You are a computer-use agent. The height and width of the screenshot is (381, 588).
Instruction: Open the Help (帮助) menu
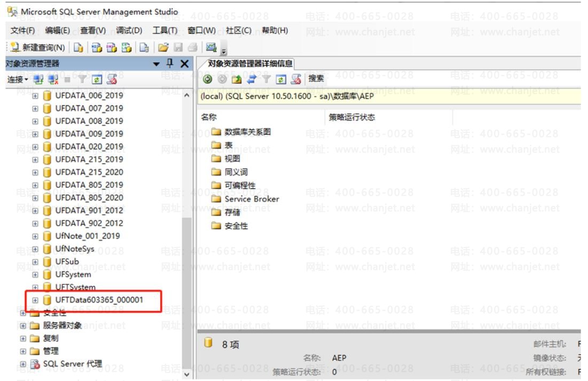[275, 30]
